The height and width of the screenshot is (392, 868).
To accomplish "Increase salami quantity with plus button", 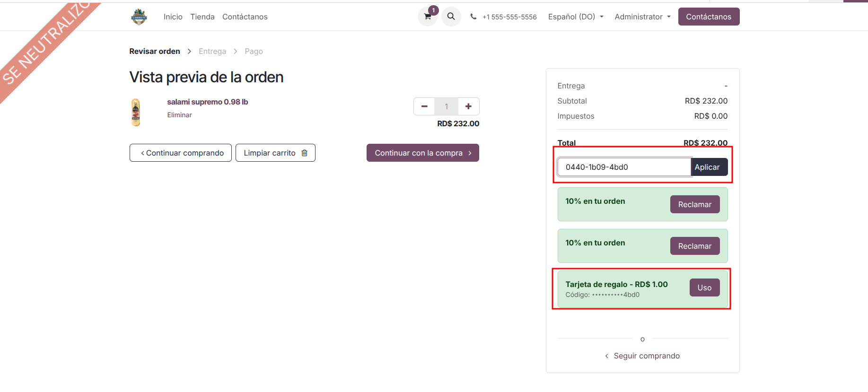I will pyautogui.click(x=468, y=106).
